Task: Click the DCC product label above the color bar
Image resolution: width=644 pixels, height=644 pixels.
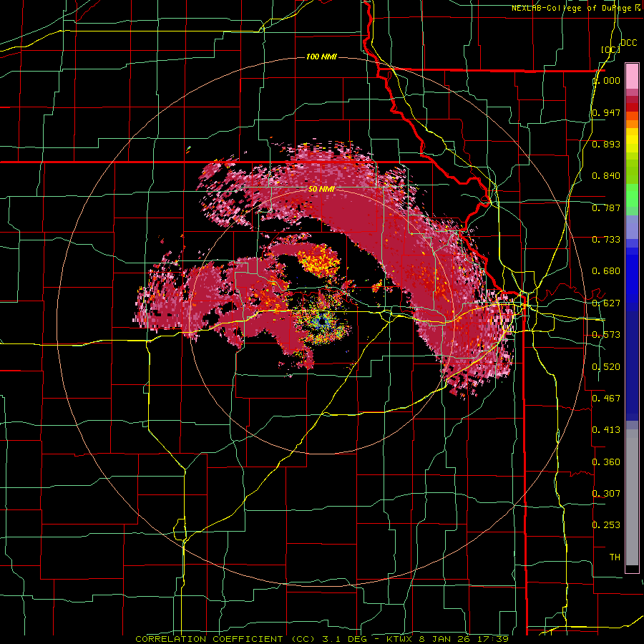Action: coord(628,43)
